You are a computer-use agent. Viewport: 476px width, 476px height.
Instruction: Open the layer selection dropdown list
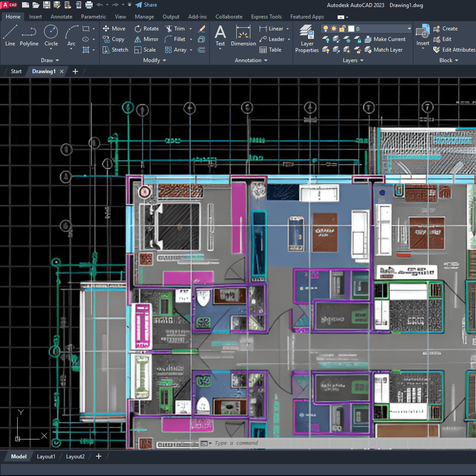tap(409, 29)
